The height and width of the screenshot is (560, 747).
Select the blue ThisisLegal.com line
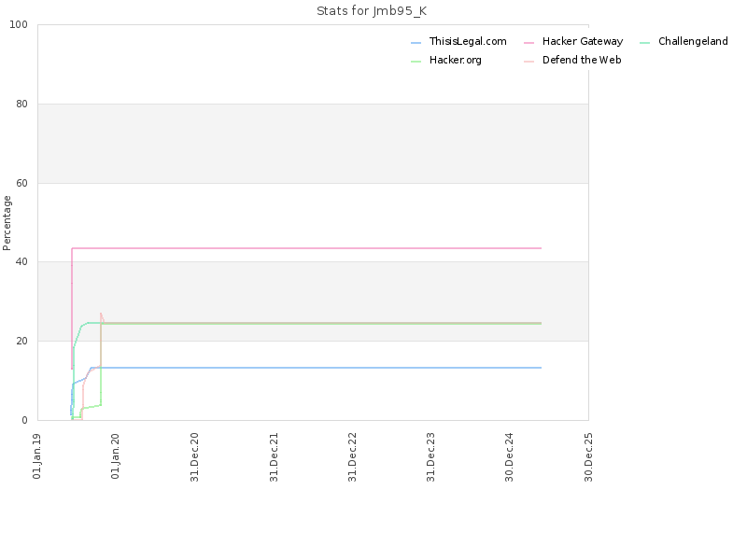(315, 368)
